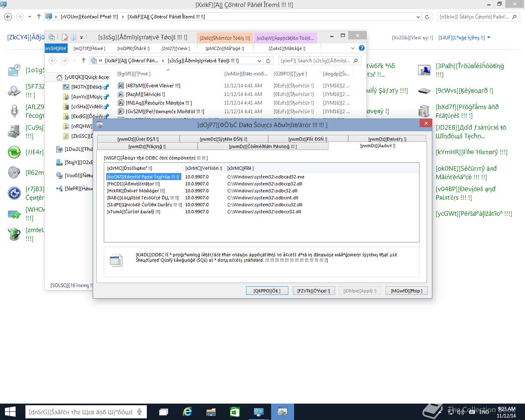Click odbcad32.exe file path cell
525x420 pixels.
pos(266,177)
